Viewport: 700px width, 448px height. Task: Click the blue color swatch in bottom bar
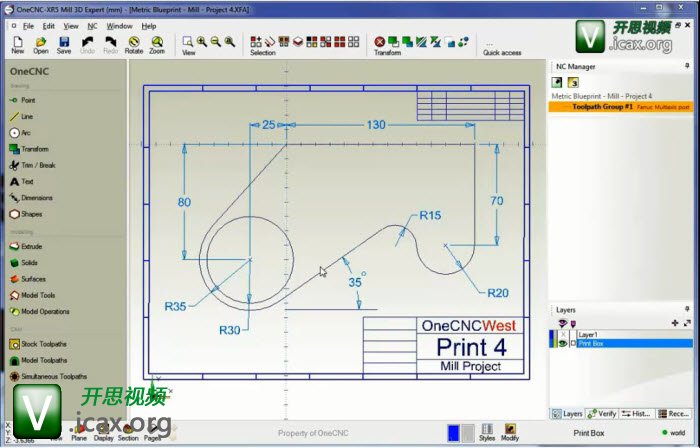click(x=453, y=433)
